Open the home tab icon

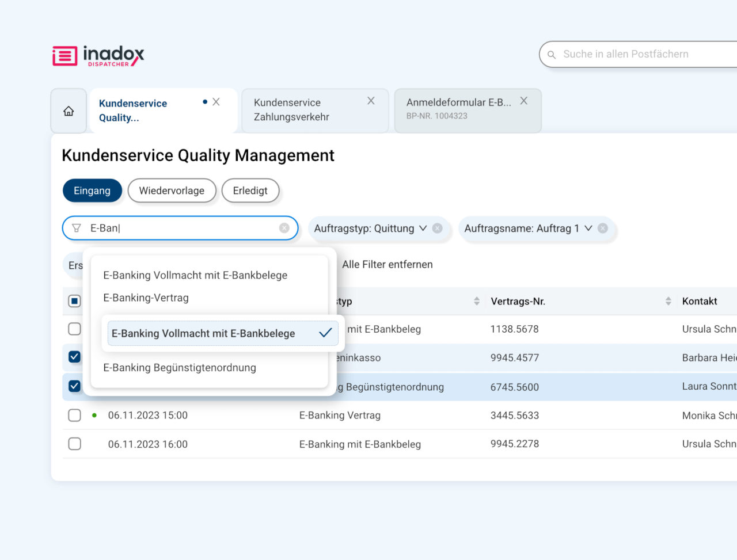69,111
